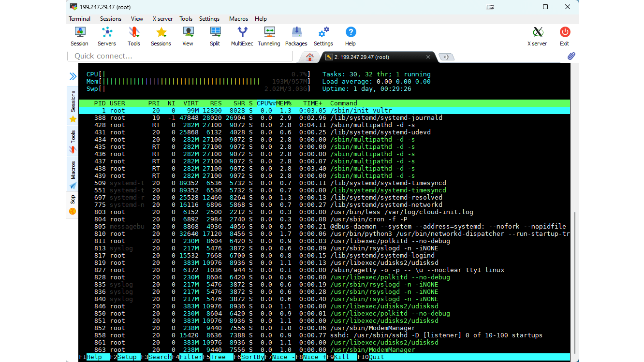
Task: Open the Tunneling tool
Action: click(269, 36)
